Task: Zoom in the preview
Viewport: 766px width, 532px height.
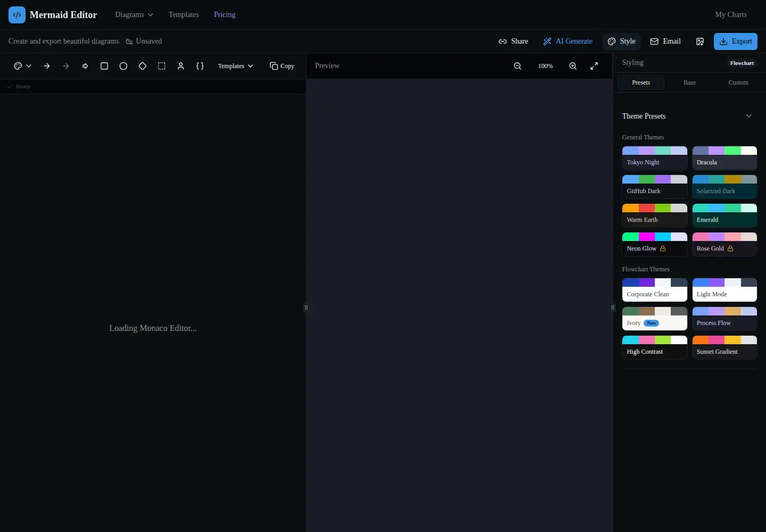Action: coord(573,66)
